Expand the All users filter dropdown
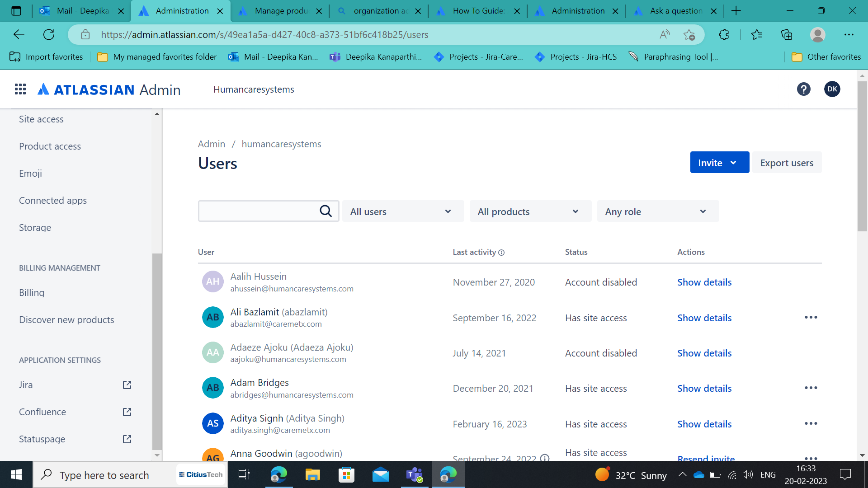 pyautogui.click(x=403, y=211)
